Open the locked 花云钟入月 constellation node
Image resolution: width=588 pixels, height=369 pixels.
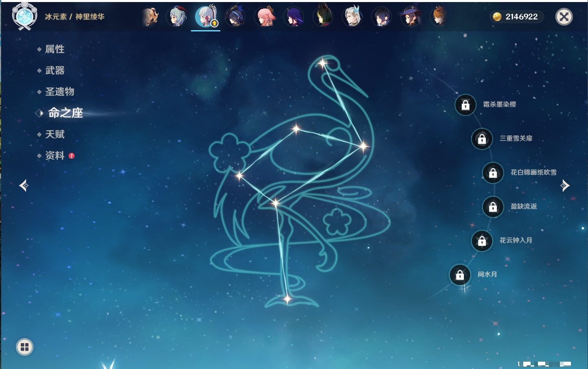(482, 241)
